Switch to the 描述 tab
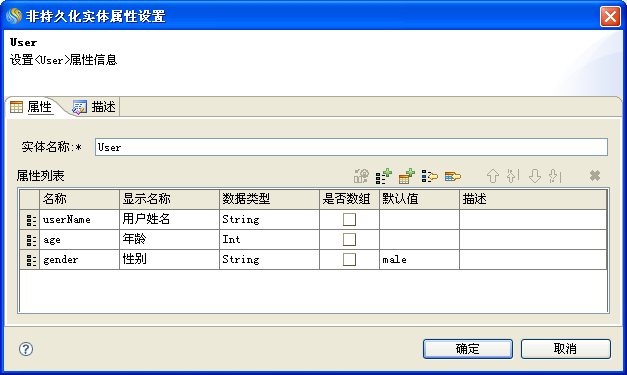Screen dimensions: 627x375 point(94,107)
